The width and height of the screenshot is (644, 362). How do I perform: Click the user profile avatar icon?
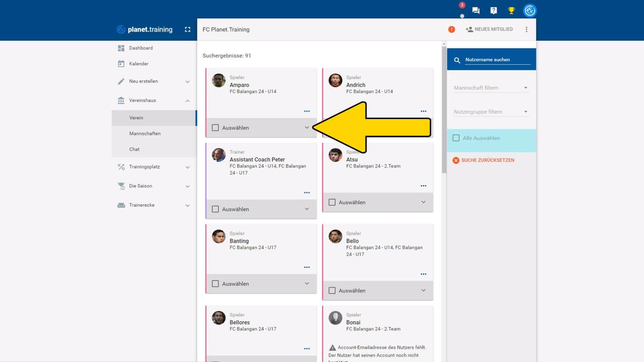530,10
